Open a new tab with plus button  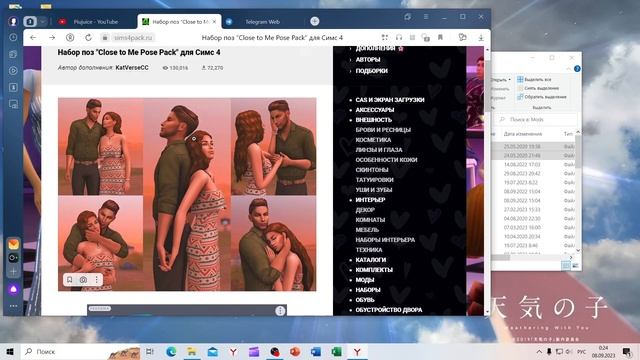pyautogui.click(x=314, y=21)
